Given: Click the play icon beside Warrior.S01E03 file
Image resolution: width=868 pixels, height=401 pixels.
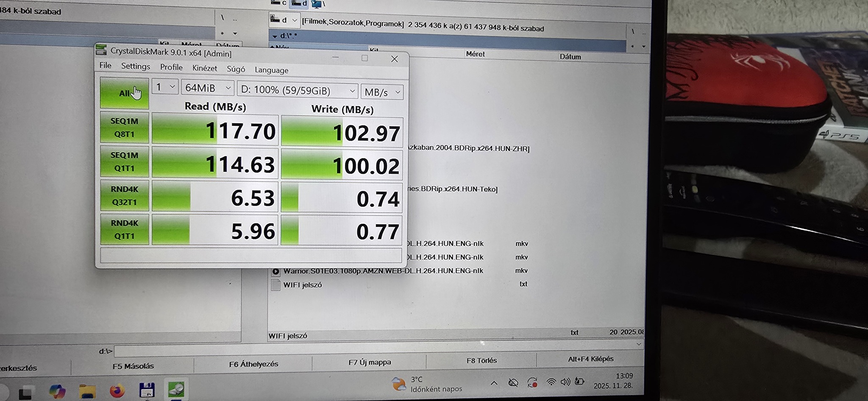Looking at the screenshot, I should point(275,271).
